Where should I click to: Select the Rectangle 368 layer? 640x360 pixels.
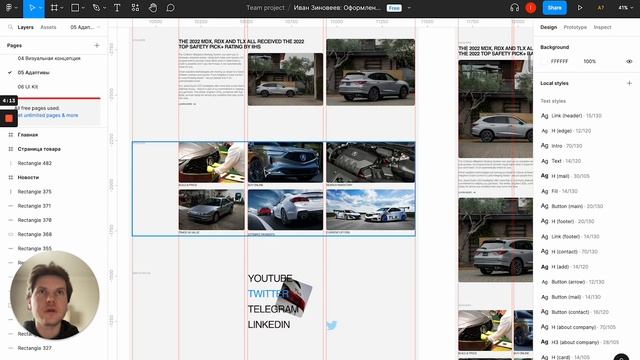(x=35, y=234)
